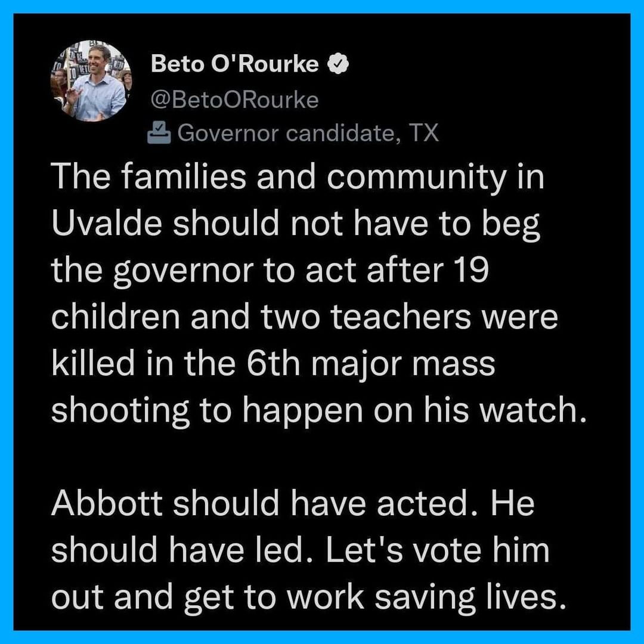
Task: Click the word "Uvalde" in tweet
Action: coord(107,224)
